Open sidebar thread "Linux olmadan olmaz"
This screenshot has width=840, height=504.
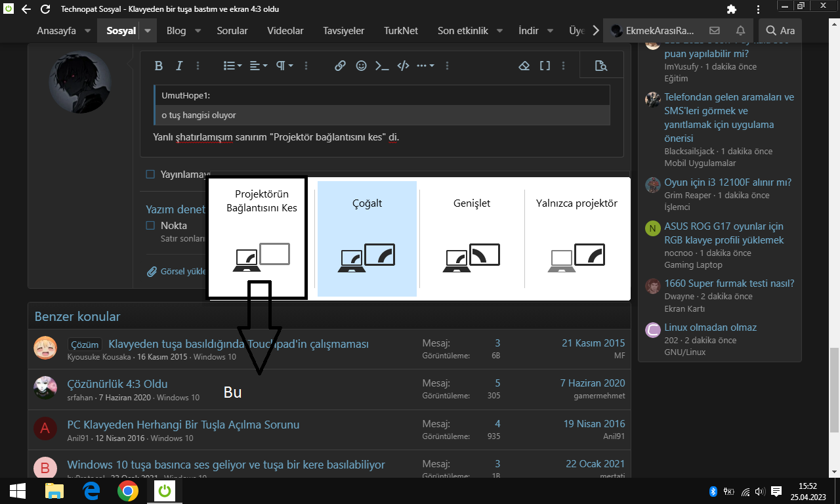(x=711, y=327)
